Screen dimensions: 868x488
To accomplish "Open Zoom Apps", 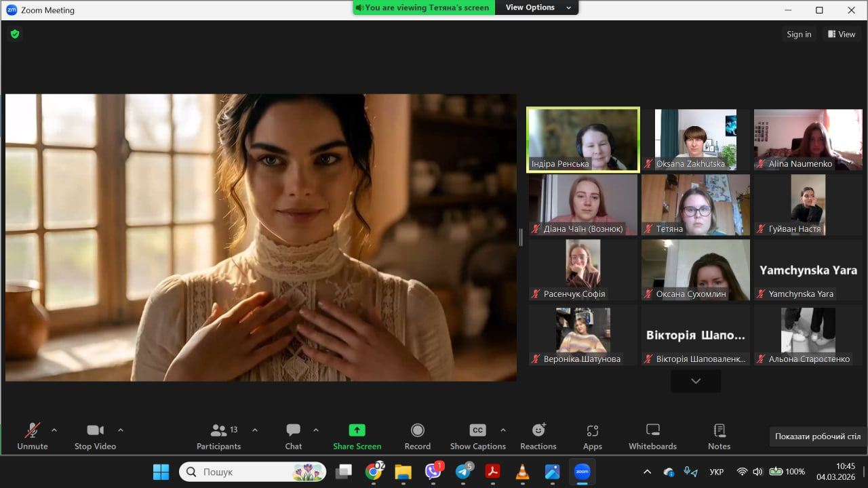I will pos(592,436).
